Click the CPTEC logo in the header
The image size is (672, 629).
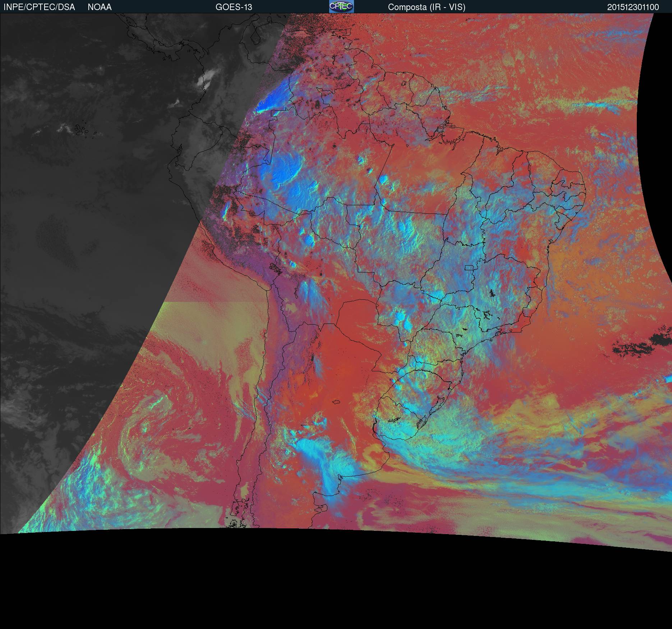(x=341, y=6)
